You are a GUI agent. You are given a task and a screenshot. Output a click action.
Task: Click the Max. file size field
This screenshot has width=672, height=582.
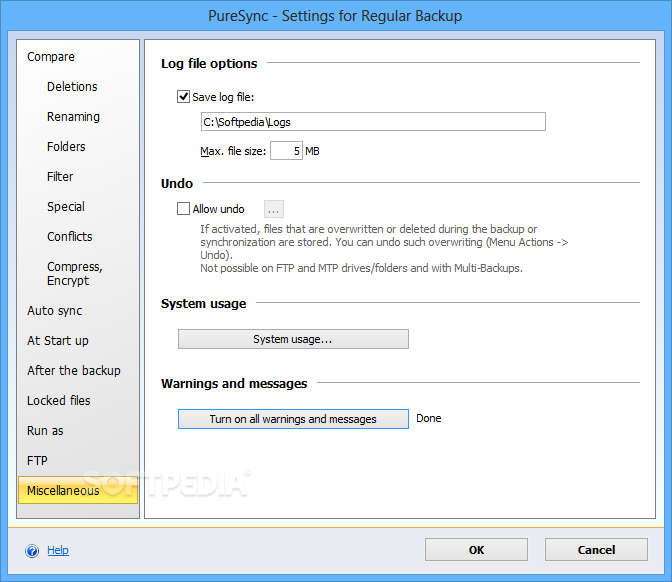coord(286,151)
